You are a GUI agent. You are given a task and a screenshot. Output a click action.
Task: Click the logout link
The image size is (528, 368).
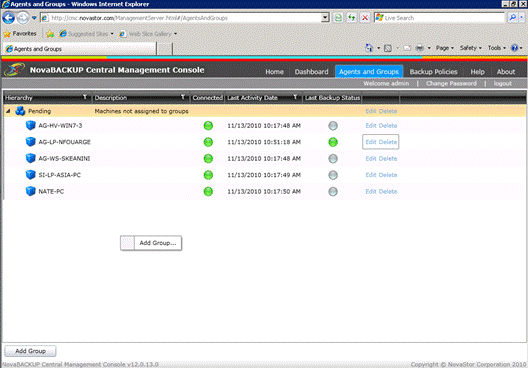502,83
